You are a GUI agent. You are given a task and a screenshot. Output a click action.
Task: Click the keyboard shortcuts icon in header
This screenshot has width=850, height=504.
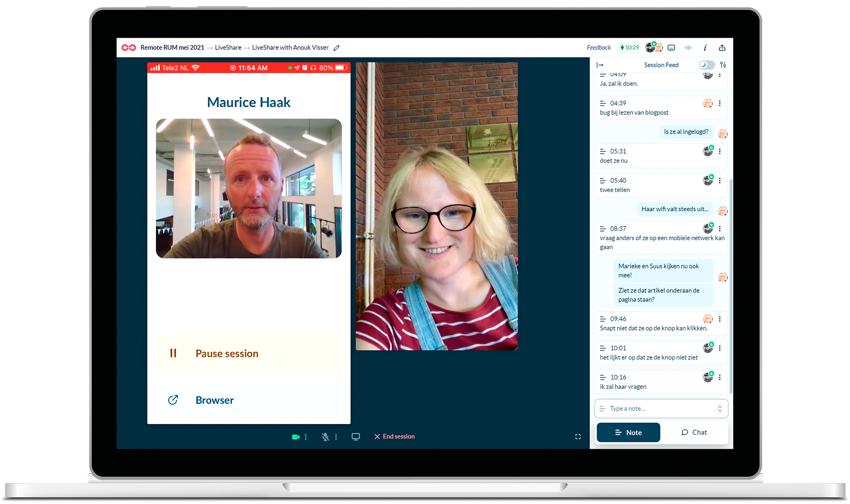pos(671,48)
